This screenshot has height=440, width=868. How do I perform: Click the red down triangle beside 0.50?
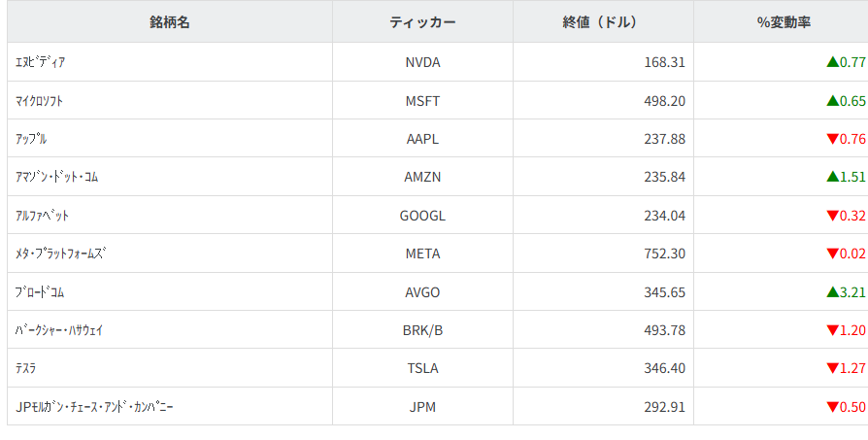[x=832, y=407]
